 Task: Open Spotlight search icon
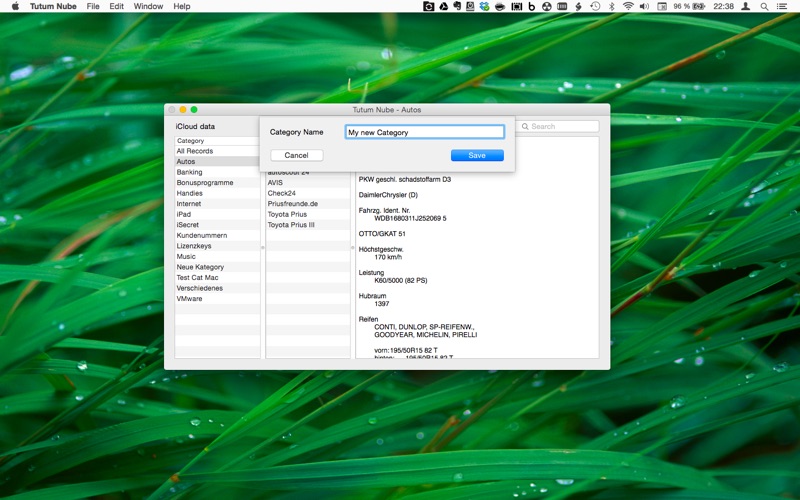764,6
